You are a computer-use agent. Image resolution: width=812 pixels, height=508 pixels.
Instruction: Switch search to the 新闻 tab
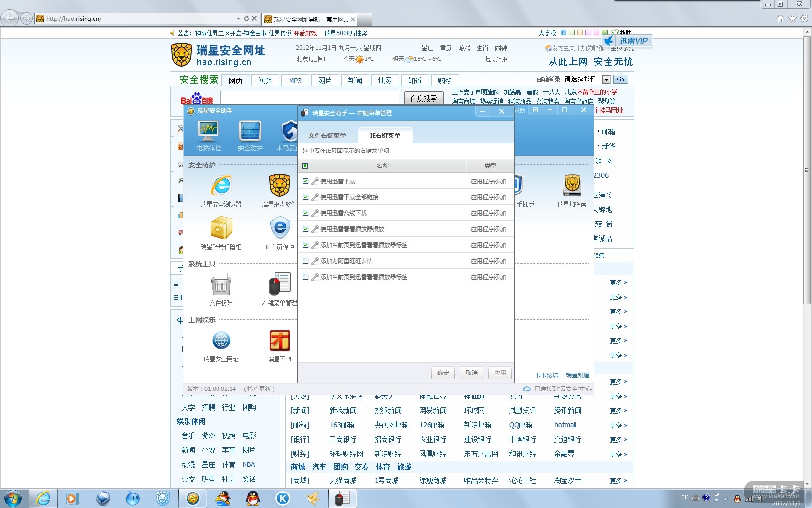[355, 81]
